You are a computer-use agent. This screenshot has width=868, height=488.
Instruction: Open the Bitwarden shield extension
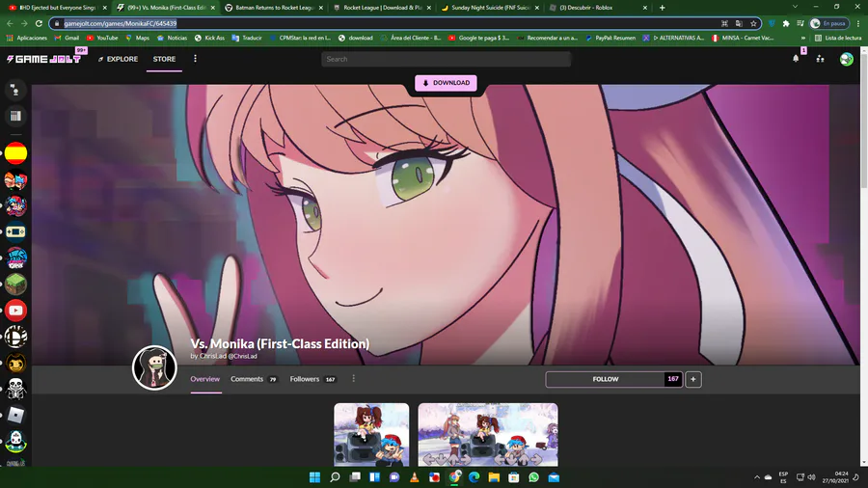pos(772,23)
